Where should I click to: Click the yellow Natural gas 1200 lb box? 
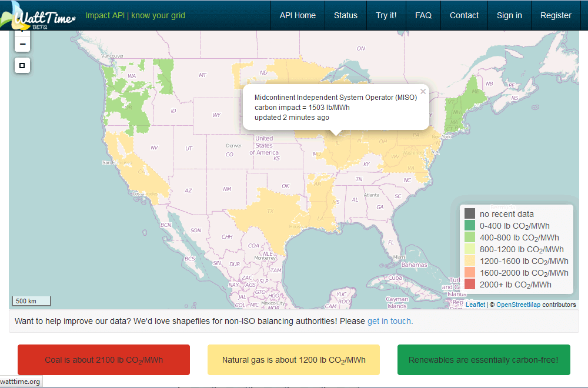pyautogui.click(x=293, y=360)
